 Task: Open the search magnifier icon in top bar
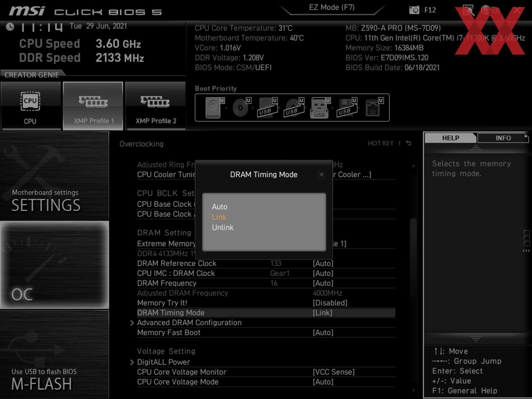click(x=468, y=10)
